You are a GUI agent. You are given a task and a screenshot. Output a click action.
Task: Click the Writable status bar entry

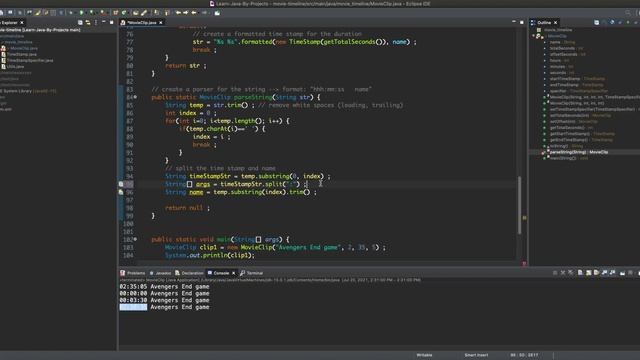pyautogui.click(x=424, y=355)
